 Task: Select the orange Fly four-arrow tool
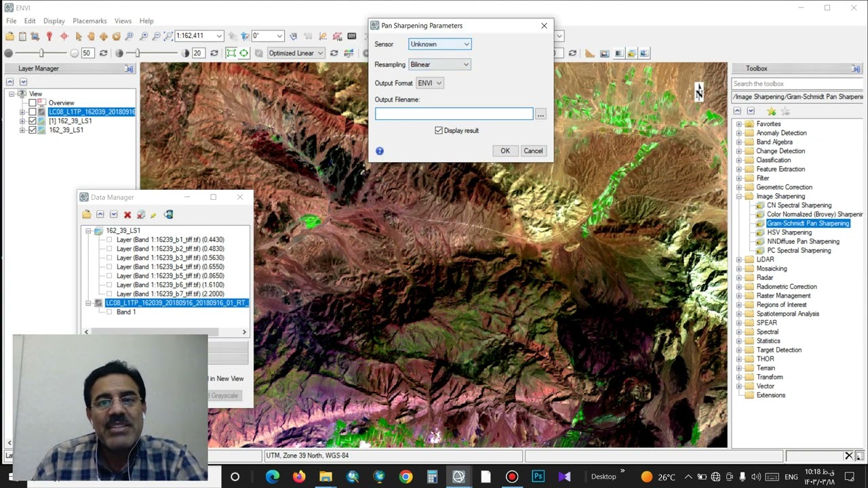coord(104,36)
